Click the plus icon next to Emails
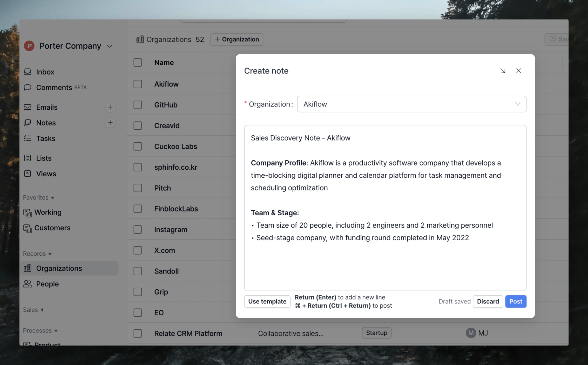Image resolution: width=588 pixels, height=365 pixels. [x=110, y=107]
